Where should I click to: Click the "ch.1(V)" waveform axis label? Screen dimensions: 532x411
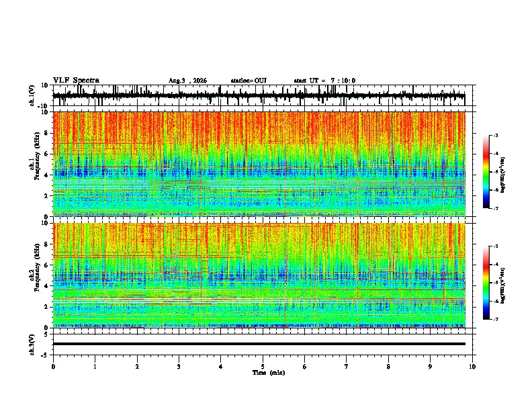click(x=32, y=95)
